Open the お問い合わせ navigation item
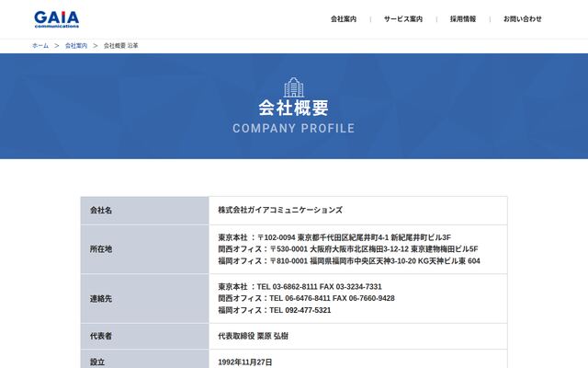The height and width of the screenshot is (368, 588). pos(523,19)
